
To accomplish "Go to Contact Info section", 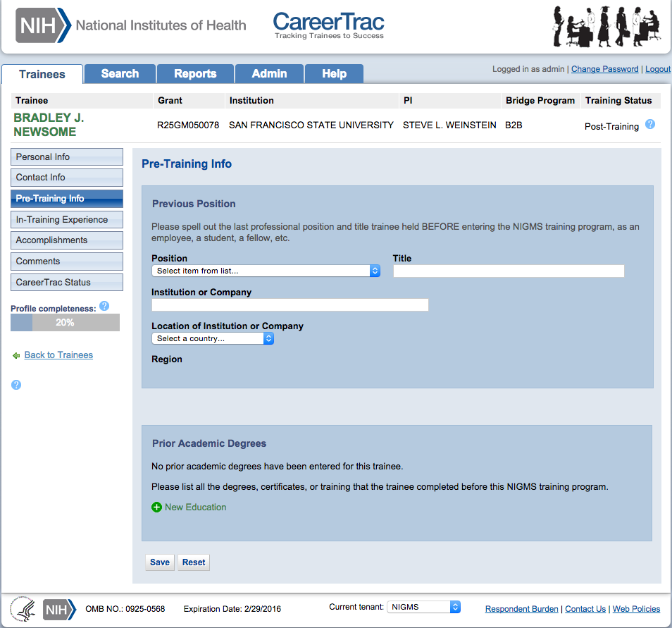I will coord(67,178).
